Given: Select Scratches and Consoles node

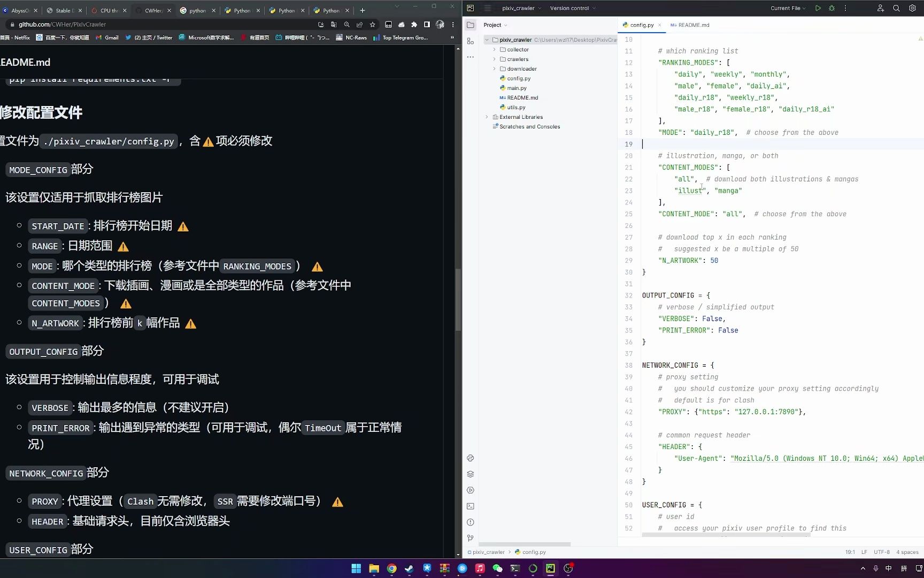Looking at the screenshot, I should 526,127.
